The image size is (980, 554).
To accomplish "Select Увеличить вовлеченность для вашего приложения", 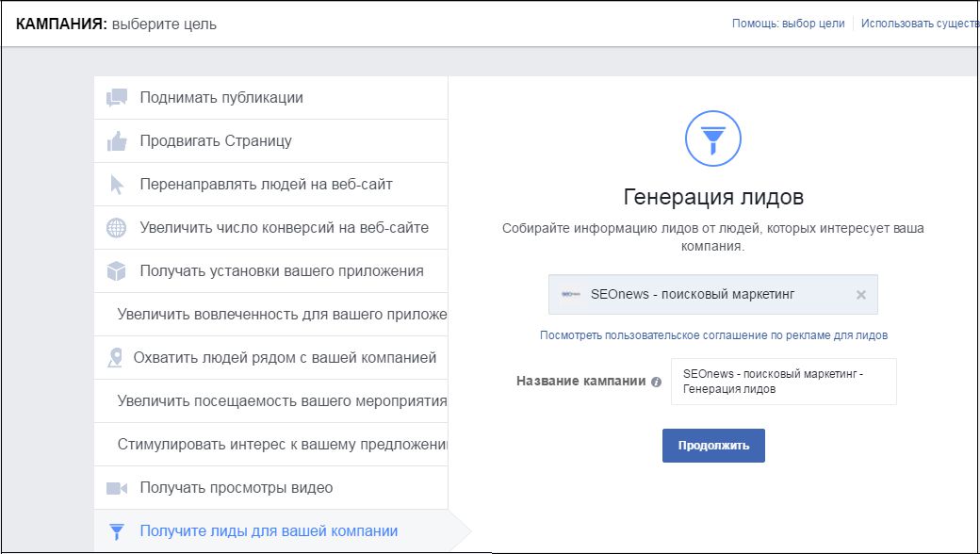I will (x=271, y=314).
